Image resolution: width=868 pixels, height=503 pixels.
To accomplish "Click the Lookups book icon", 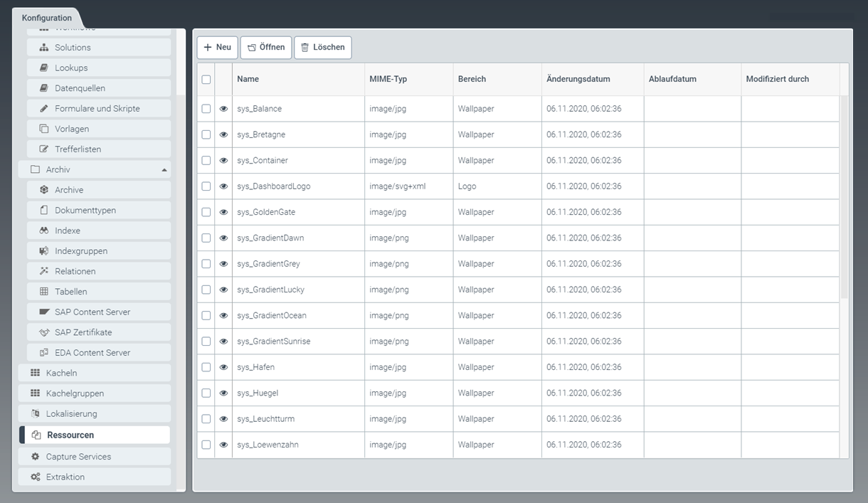I will pyautogui.click(x=44, y=68).
